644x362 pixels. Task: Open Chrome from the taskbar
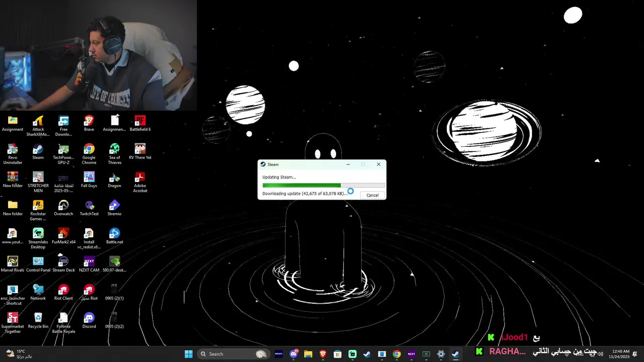pos(396,354)
